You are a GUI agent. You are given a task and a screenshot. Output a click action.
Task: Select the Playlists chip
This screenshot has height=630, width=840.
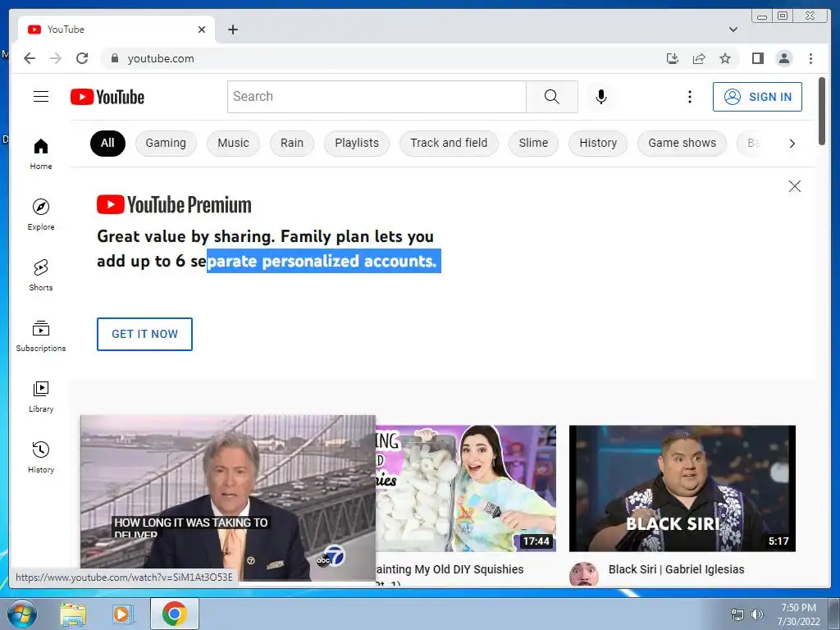pos(357,143)
